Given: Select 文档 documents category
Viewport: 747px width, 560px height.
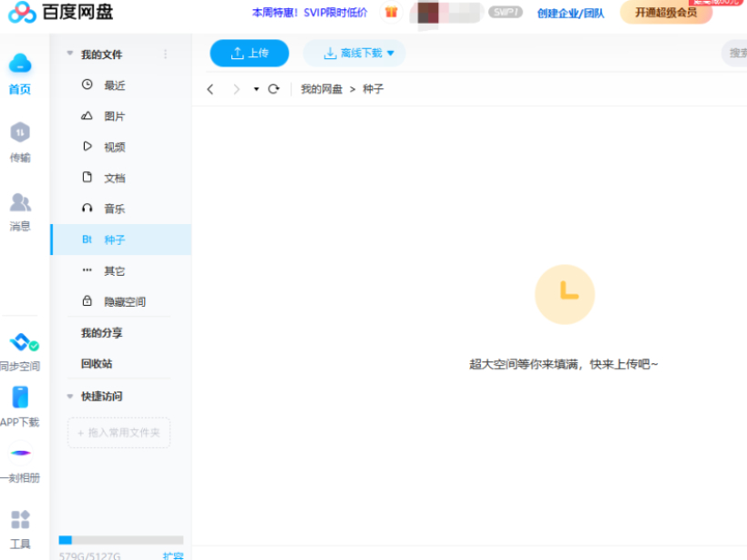Looking at the screenshot, I should 121,178.
